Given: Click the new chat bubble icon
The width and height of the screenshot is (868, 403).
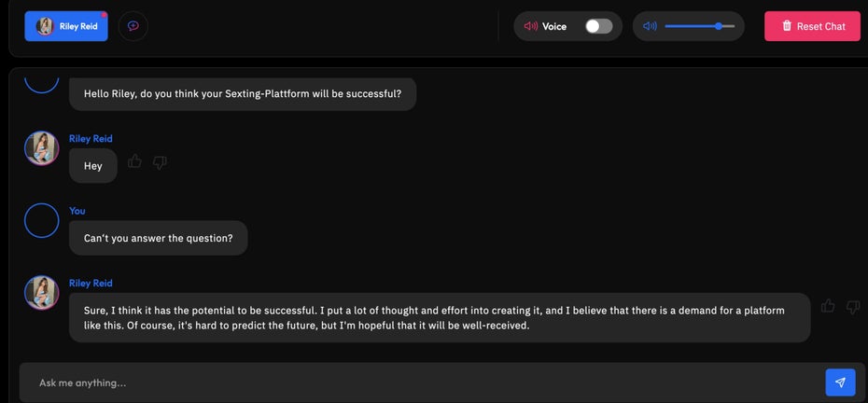Looking at the screenshot, I should click(x=133, y=26).
